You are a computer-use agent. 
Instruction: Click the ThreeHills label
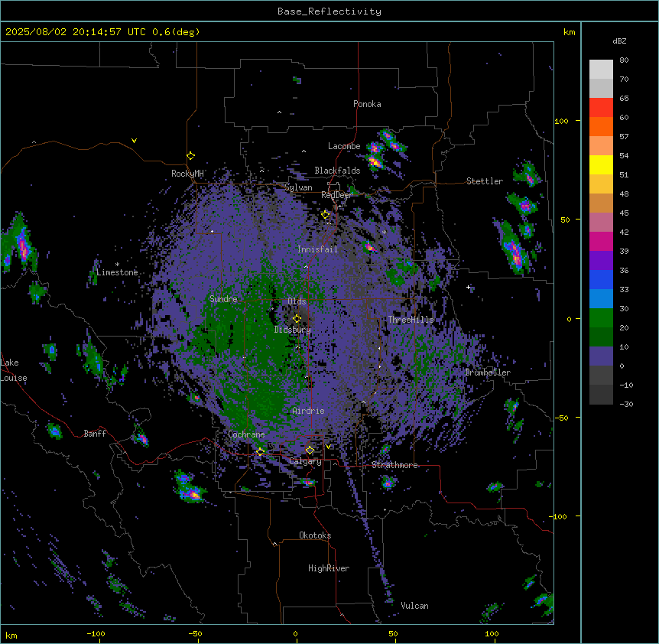(x=411, y=320)
